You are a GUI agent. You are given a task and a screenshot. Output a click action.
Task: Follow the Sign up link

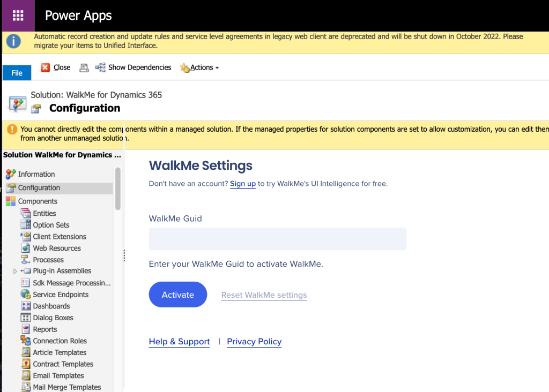click(242, 184)
